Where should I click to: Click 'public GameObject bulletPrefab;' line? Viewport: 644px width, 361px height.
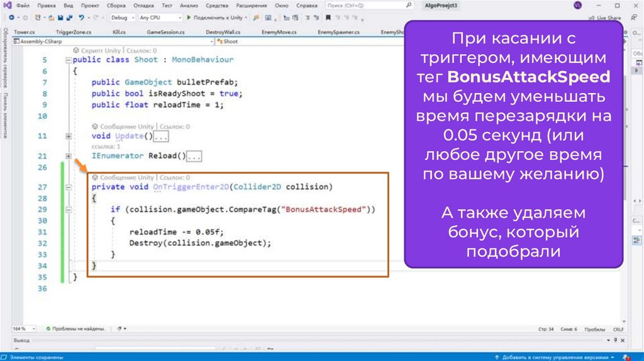[165, 82]
